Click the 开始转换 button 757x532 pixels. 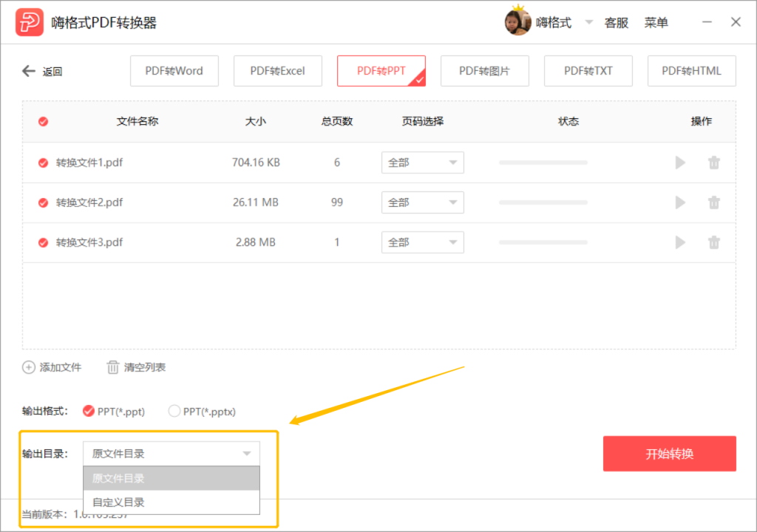pos(669,454)
